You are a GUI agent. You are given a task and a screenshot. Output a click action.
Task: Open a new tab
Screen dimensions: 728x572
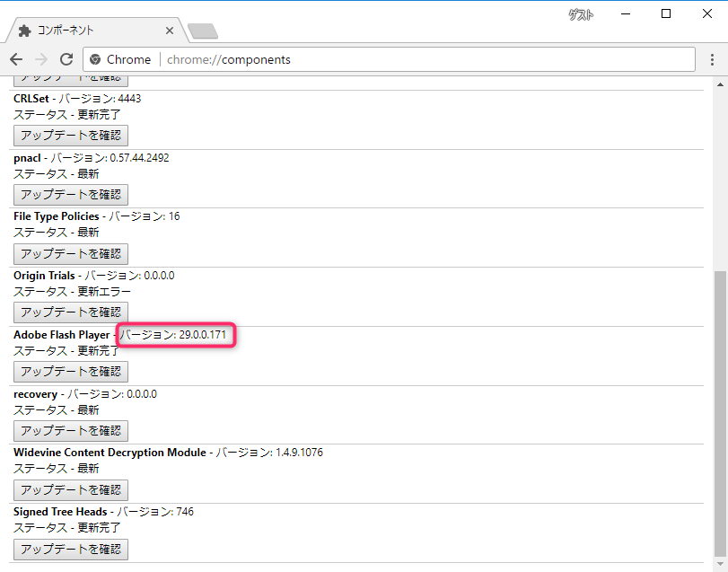click(203, 31)
